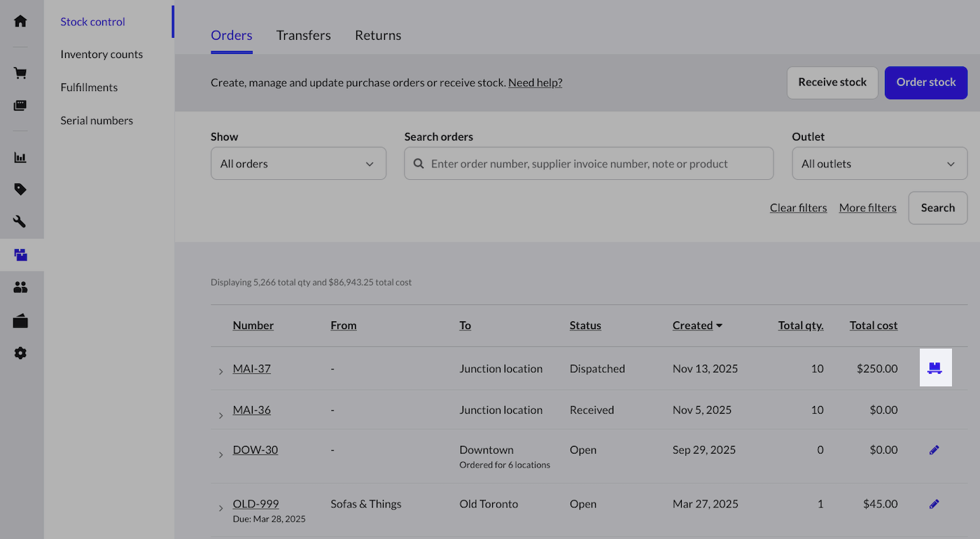Expand the MAI-37 order row
Screen dimensions: 980x539
click(x=220, y=372)
